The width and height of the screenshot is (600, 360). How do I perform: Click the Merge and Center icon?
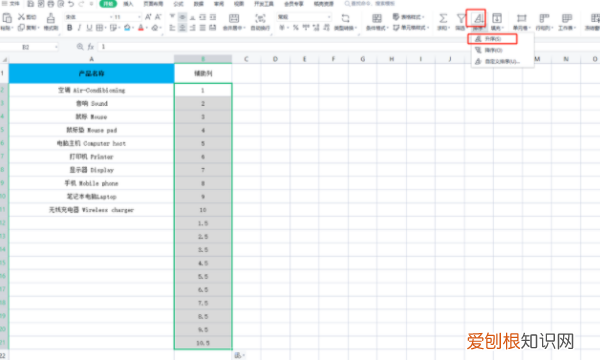(234, 18)
